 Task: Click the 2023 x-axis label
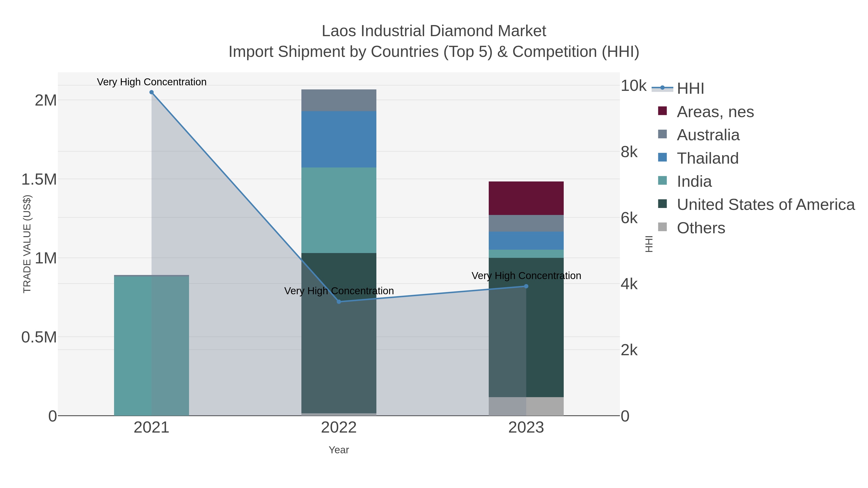click(526, 428)
